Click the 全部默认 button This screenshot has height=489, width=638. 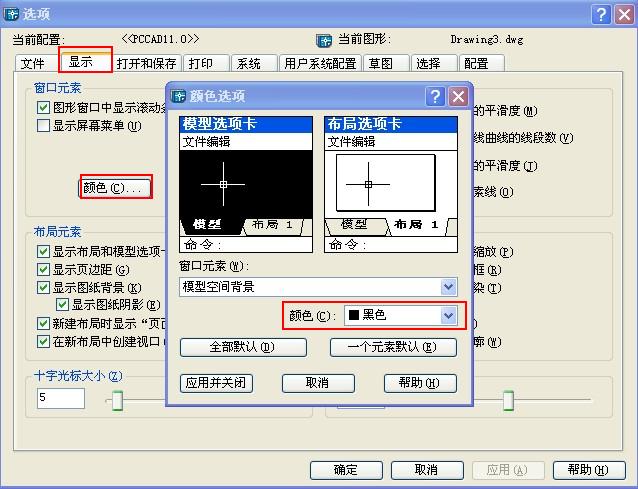tap(243, 347)
